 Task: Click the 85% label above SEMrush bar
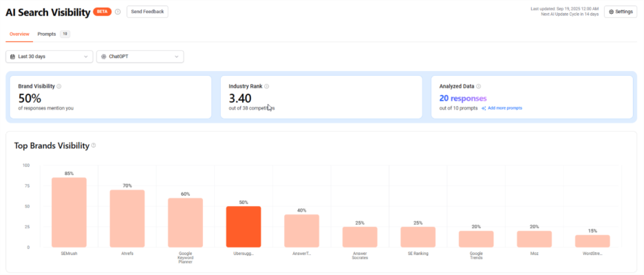pyautogui.click(x=69, y=174)
